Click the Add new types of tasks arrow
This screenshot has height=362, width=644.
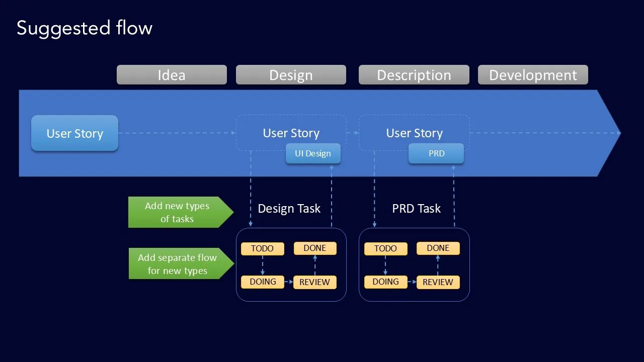pyautogui.click(x=181, y=212)
